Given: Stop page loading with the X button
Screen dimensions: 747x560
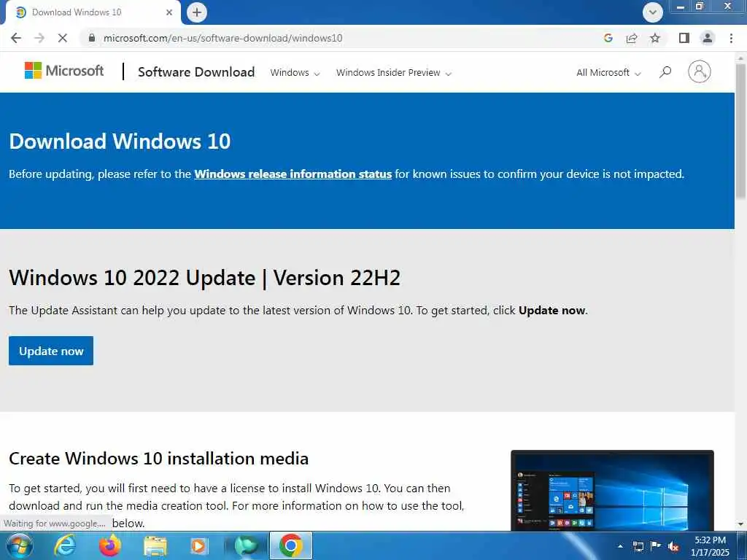Looking at the screenshot, I should 63,38.
